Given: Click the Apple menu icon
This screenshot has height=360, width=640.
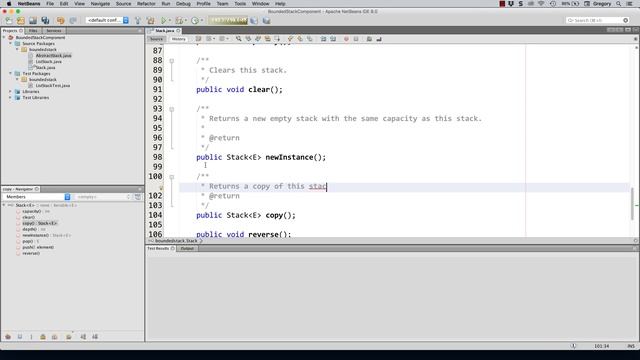Looking at the screenshot, I should 9,4.
